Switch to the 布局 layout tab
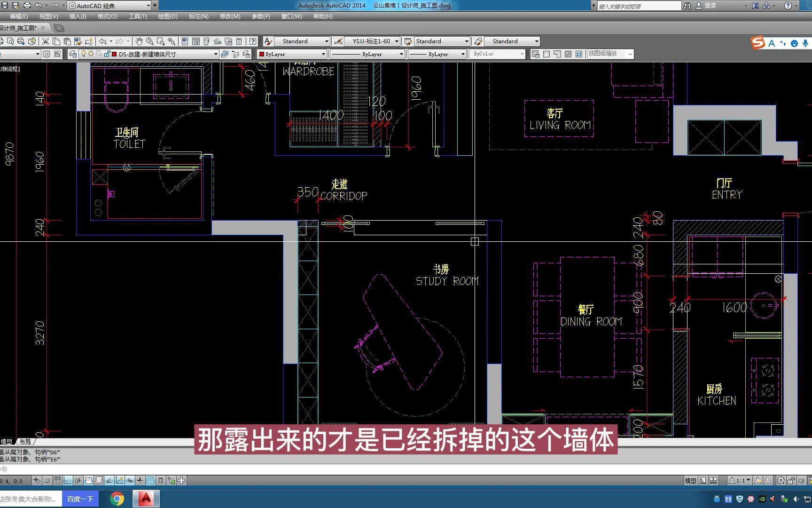812x508 pixels. (25, 442)
